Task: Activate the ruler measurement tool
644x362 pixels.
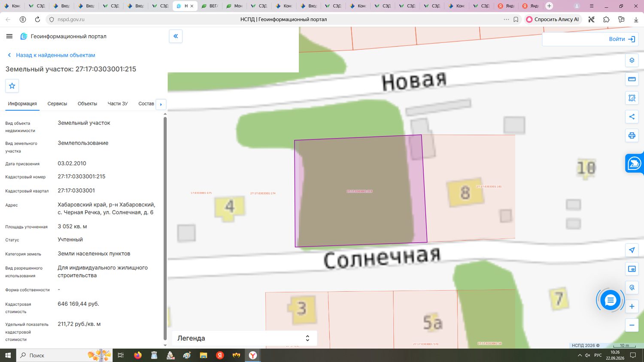Action: tap(632, 79)
